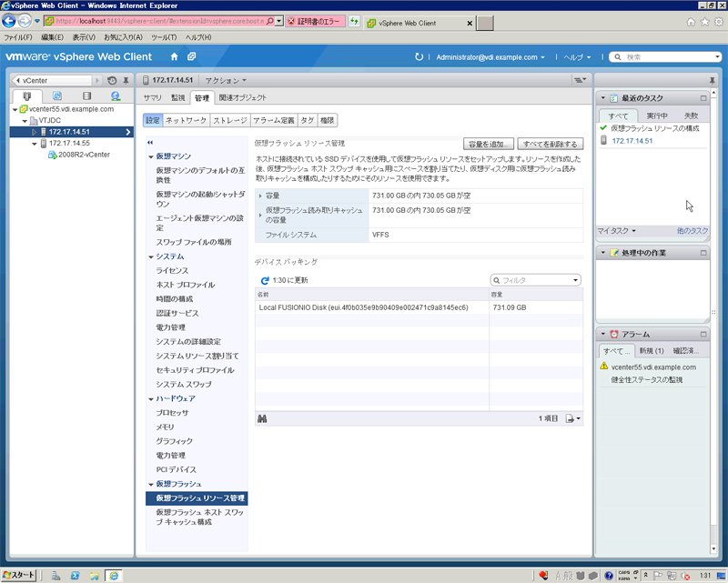The height and width of the screenshot is (583, 728).
Task: Open Administrator@vdi.example.com user menu
Action: (490, 57)
